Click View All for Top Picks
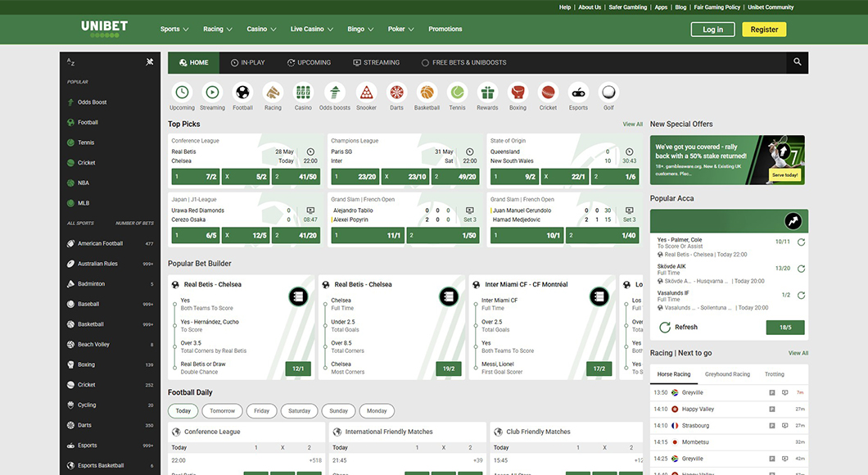This screenshot has height=475, width=868. tap(632, 124)
